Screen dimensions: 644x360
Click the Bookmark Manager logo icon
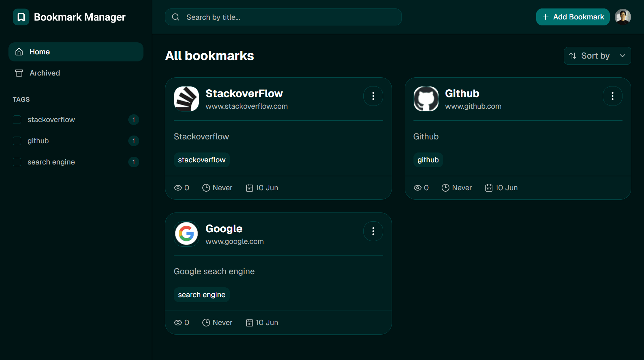[21, 17]
